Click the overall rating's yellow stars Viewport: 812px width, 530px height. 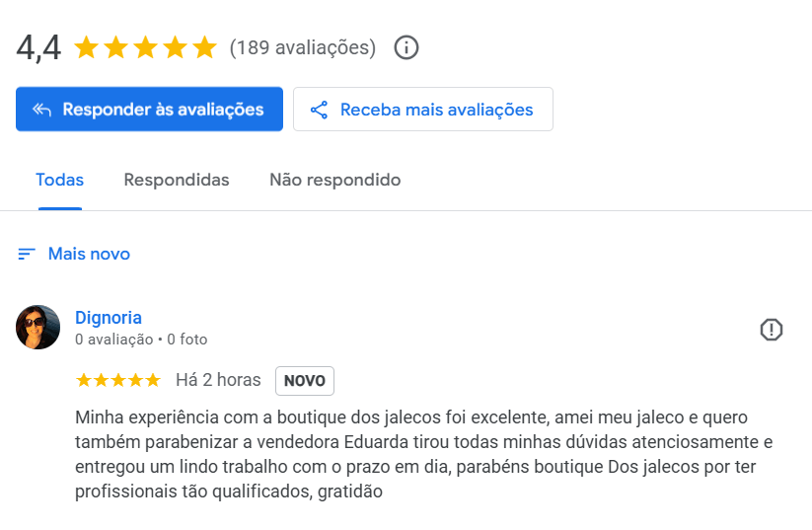point(145,47)
